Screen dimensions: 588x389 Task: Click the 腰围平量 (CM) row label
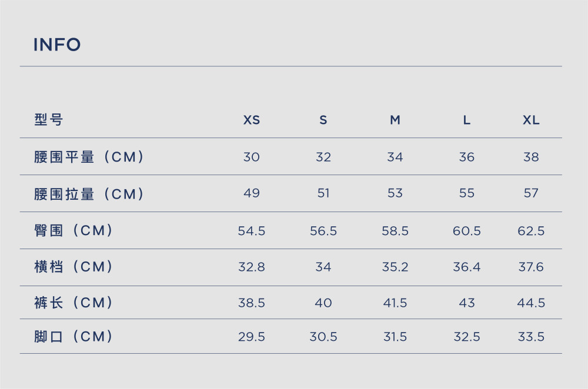click(x=89, y=157)
